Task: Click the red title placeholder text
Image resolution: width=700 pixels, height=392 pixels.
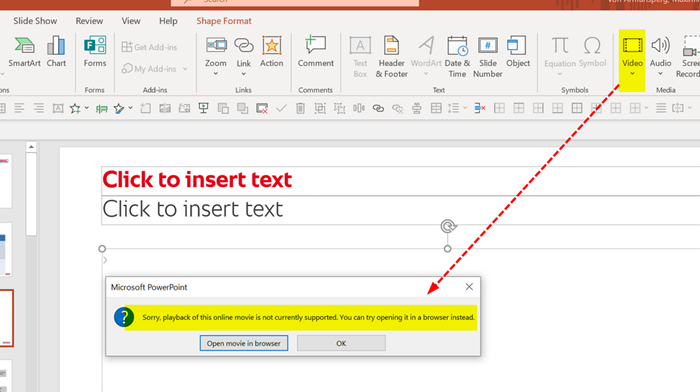Action: pyautogui.click(x=197, y=179)
